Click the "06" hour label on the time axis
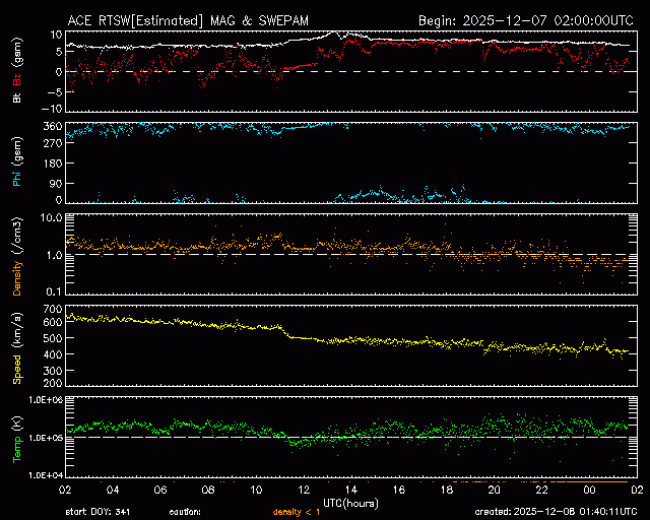Screen dimensions: 650x520 pos(160,490)
